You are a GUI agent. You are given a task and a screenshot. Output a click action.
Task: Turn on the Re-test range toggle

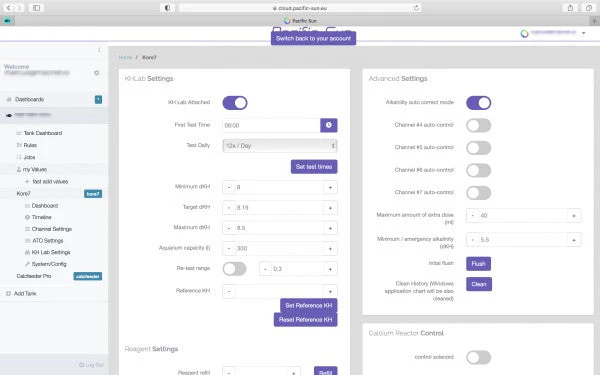[235, 269]
